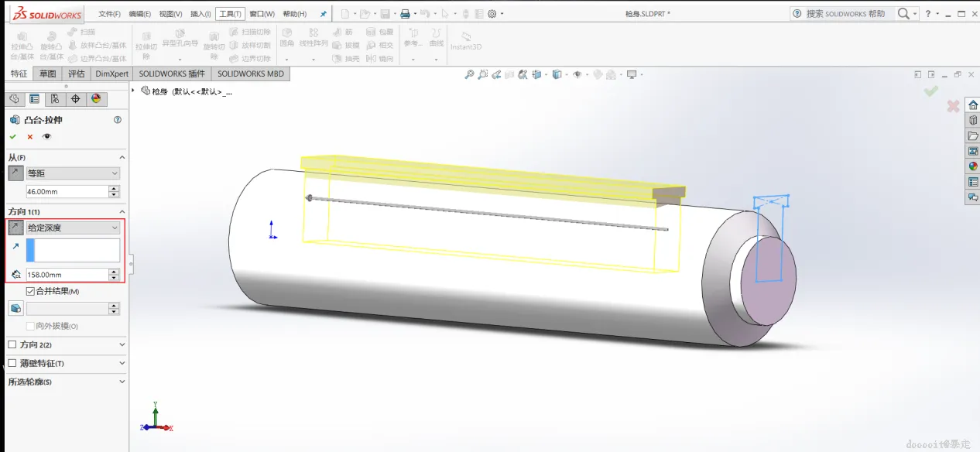The width and height of the screenshot is (980, 452).
Task: Switch to the PropertyManager tab icon
Action: point(34,98)
